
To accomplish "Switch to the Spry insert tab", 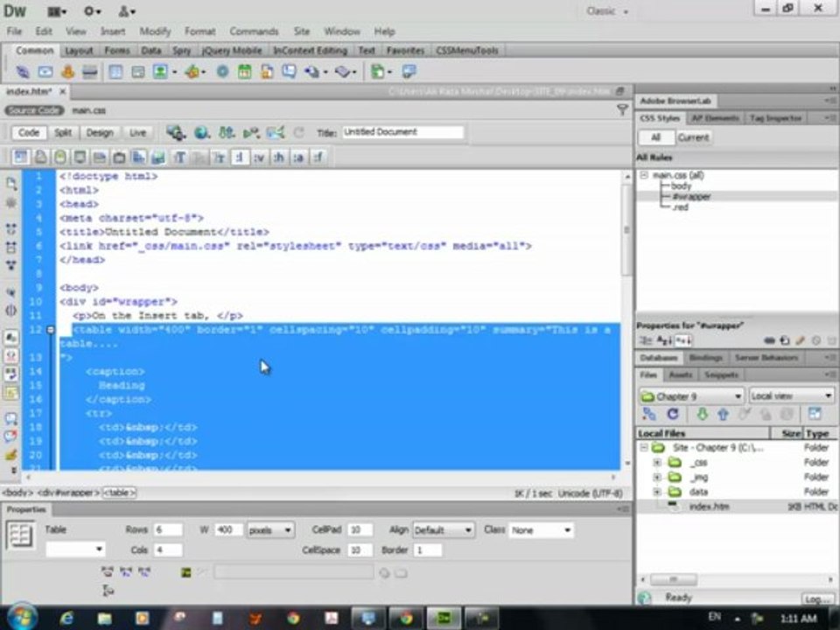I will click(182, 51).
